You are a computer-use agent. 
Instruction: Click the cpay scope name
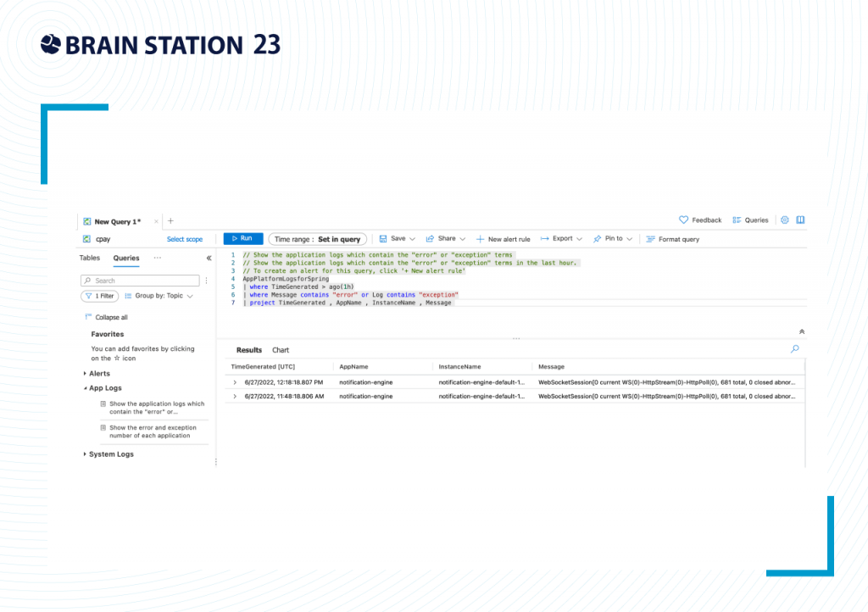click(103, 239)
